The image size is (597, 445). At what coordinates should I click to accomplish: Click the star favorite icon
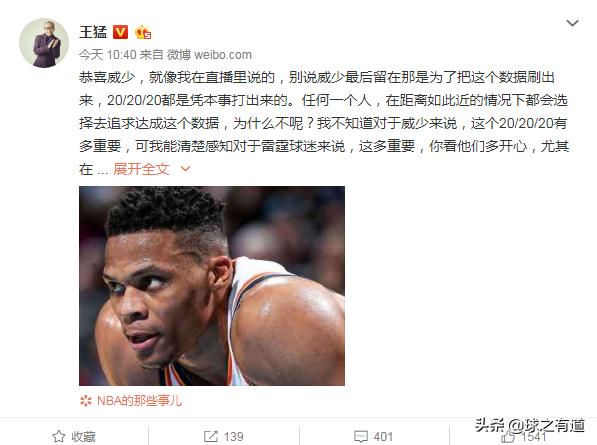(x=59, y=436)
